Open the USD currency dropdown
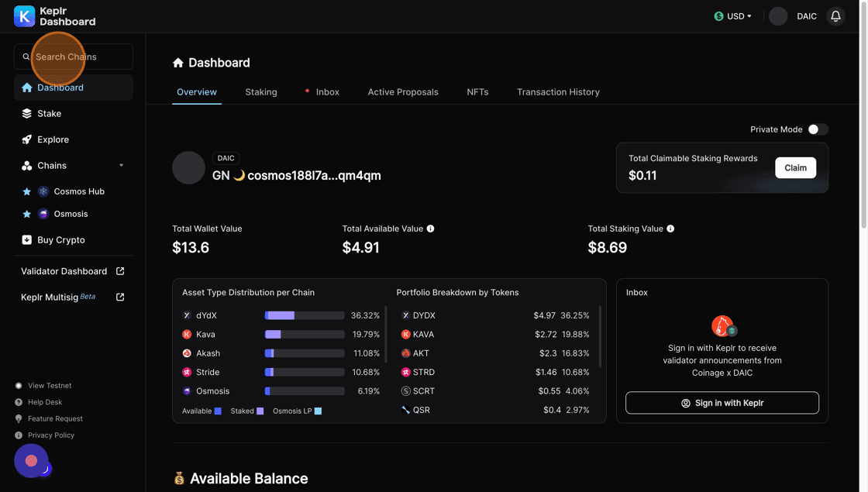This screenshot has width=868, height=492. click(x=733, y=16)
